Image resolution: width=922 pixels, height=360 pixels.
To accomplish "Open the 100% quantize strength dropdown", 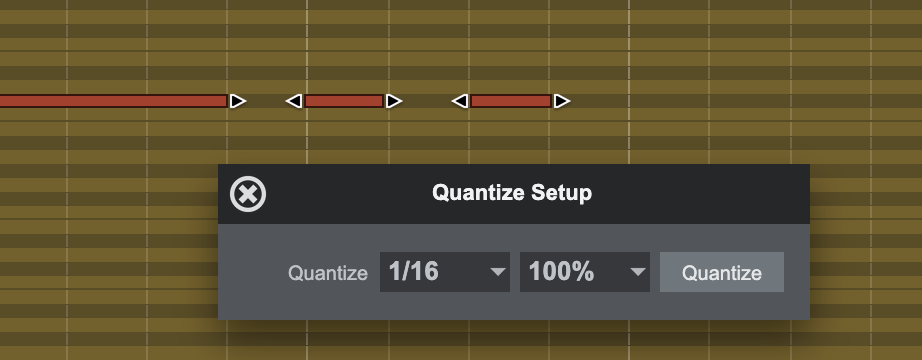I will (x=584, y=272).
